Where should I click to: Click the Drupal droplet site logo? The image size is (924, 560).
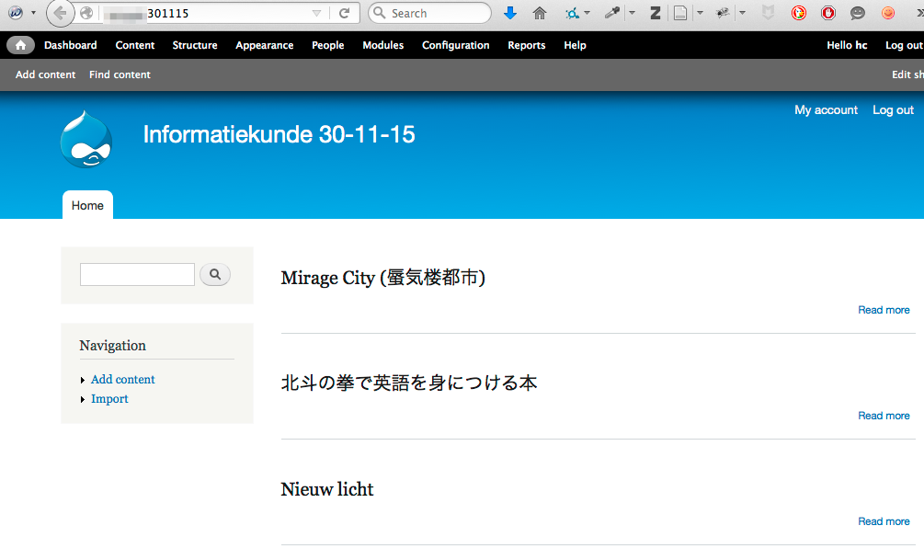tap(86, 140)
